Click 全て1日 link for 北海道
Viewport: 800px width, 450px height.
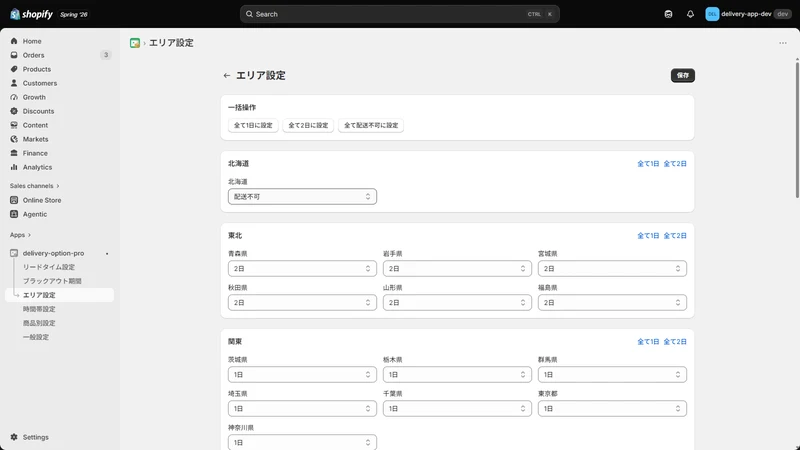point(648,164)
